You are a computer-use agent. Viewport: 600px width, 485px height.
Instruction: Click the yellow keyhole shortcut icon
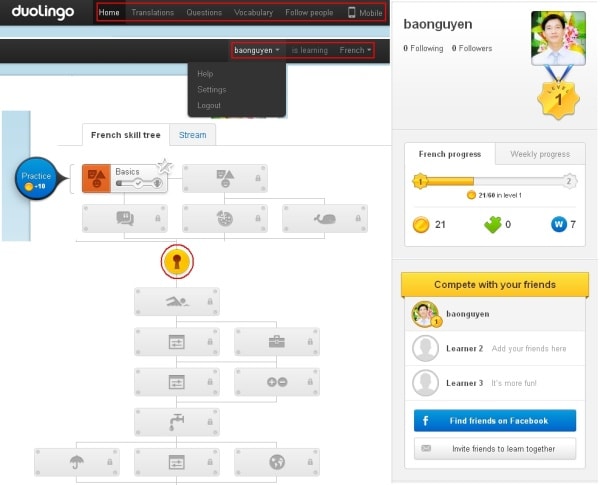(177, 261)
